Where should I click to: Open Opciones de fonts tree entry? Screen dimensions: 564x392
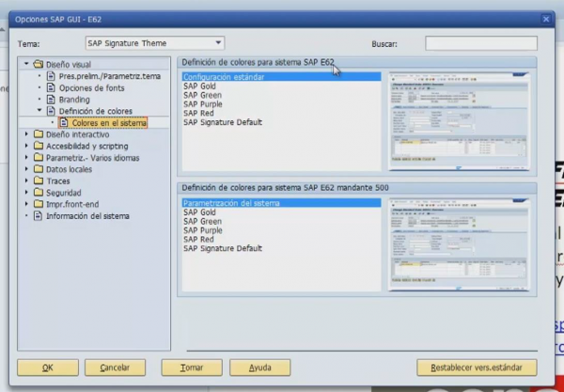click(x=92, y=88)
